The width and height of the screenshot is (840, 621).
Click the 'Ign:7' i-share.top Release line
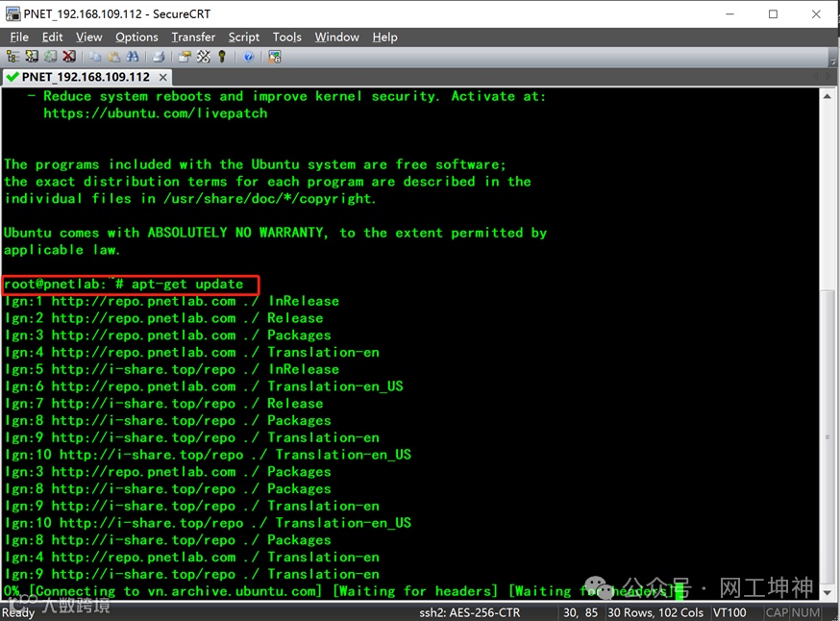click(x=164, y=404)
